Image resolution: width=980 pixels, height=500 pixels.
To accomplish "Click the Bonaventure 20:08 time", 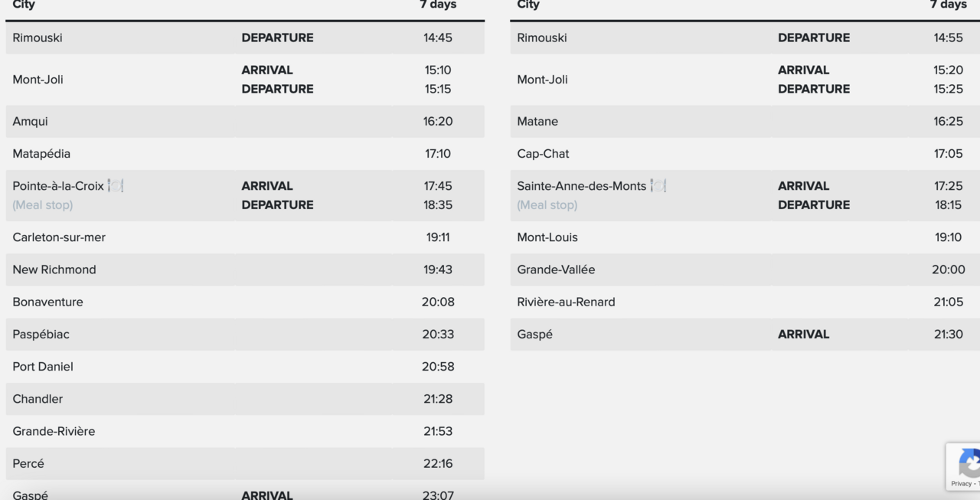I will [x=438, y=302].
